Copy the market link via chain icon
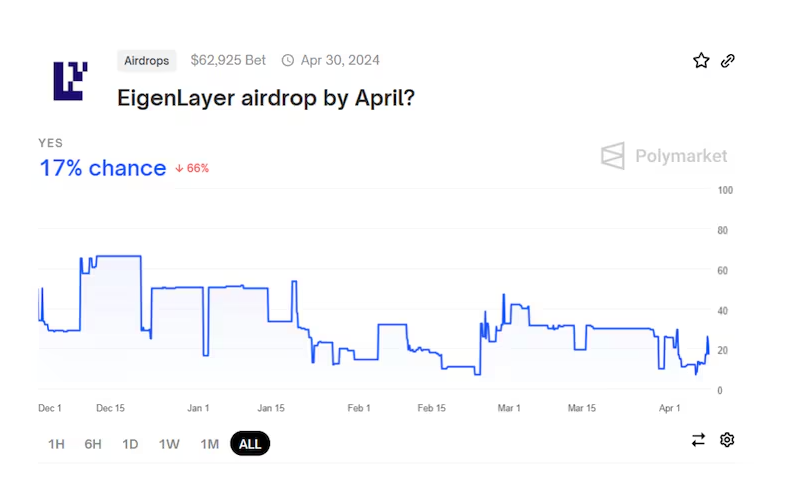Screen dimensions: 808x483 (728, 61)
